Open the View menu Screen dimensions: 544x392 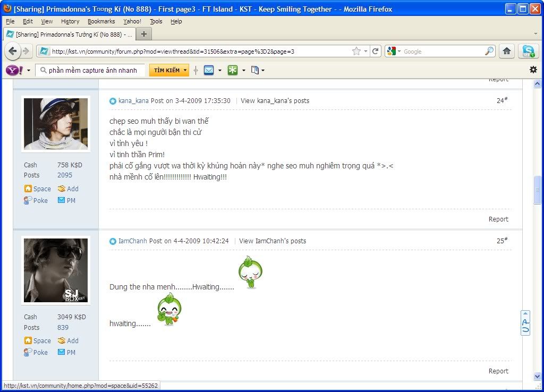(x=47, y=21)
